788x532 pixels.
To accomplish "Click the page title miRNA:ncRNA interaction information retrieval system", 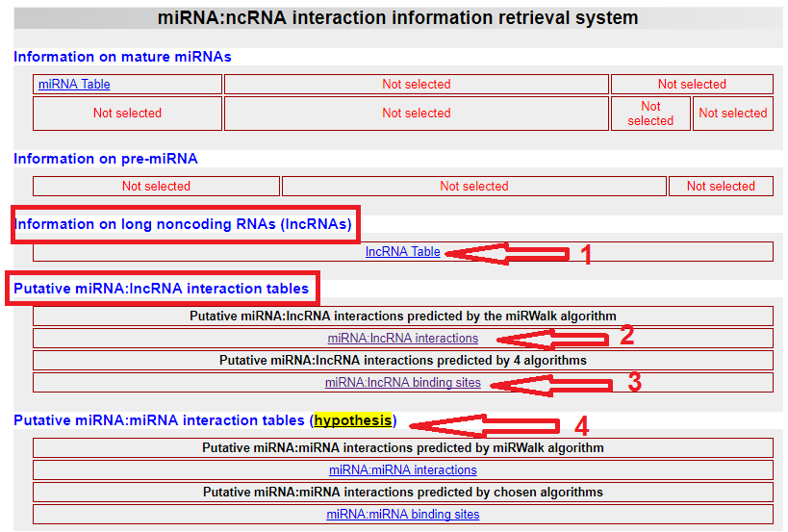I will tap(397, 18).
